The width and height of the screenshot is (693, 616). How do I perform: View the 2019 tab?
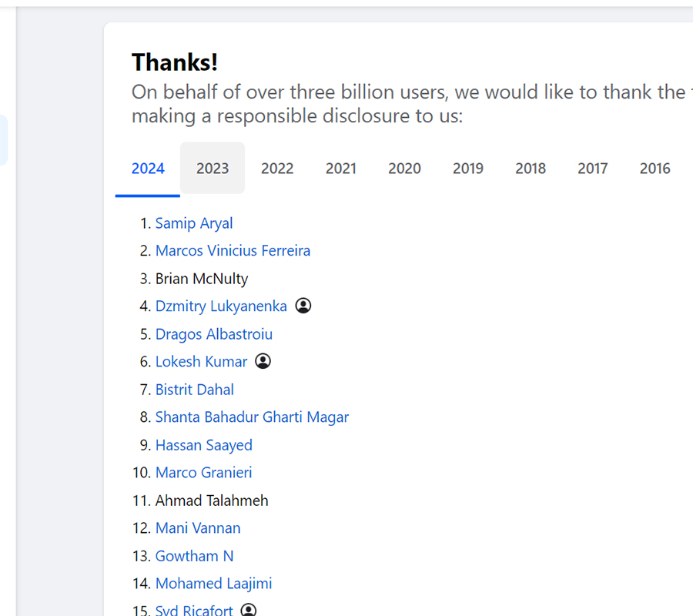point(468,169)
